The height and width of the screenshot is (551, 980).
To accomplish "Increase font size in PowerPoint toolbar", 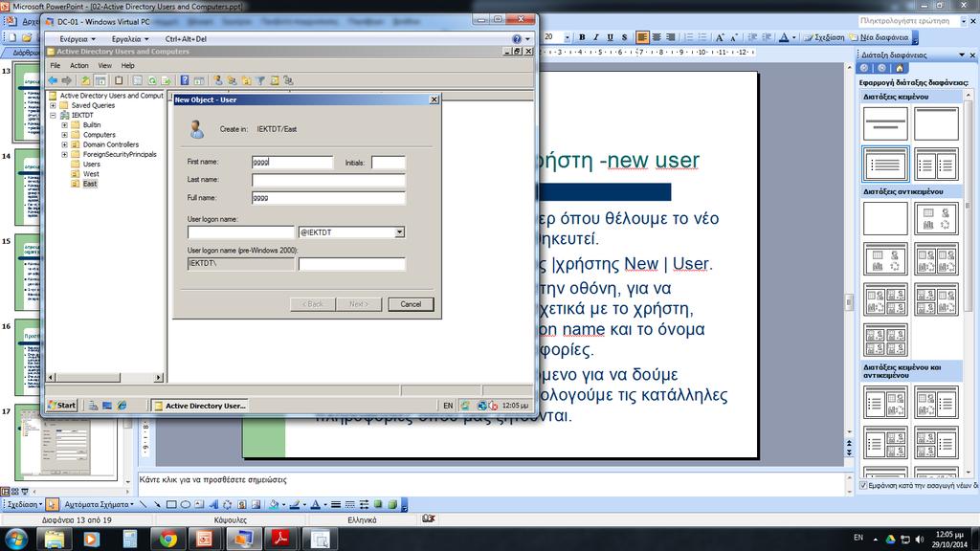I will click(x=720, y=37).
